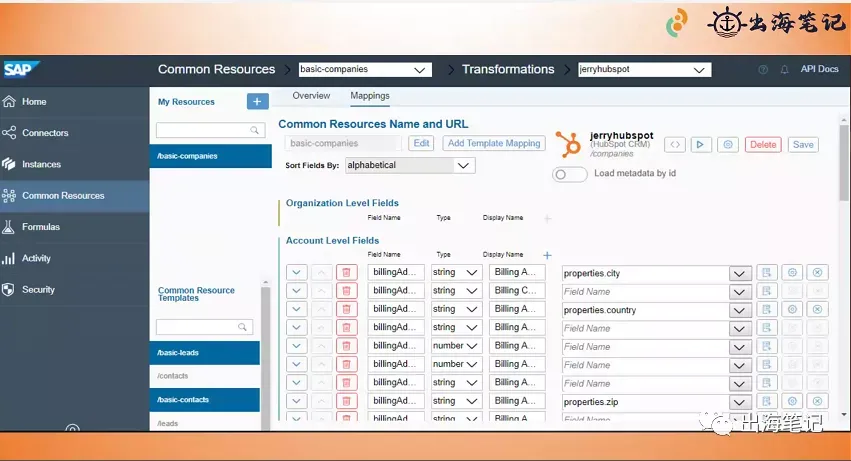Open settings gear for properties.zip mapping
Screen dimensions: 851x461
(792, 401)
